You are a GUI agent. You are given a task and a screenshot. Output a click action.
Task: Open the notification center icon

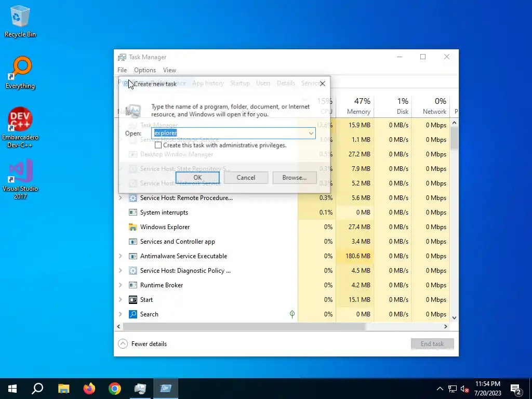516,389
